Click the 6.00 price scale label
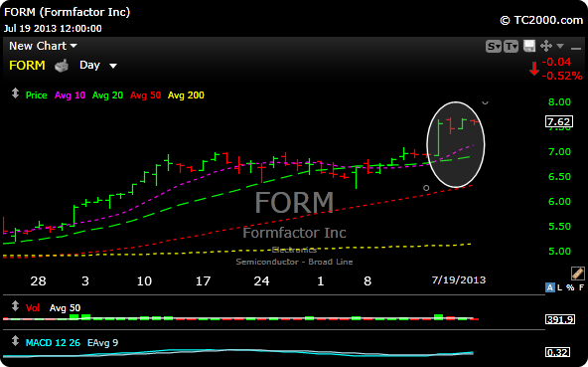The width and height of the screenshot is (588, 367). tap(559, 201)
